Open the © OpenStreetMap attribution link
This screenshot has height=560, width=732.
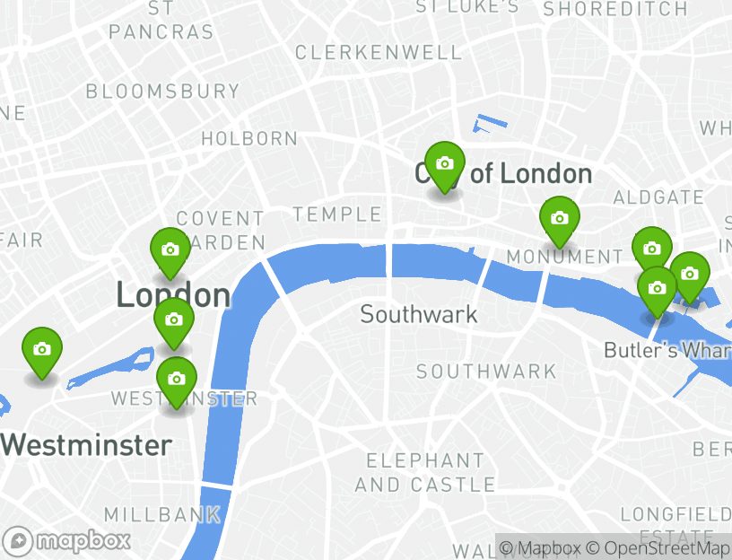coord(657,547)
